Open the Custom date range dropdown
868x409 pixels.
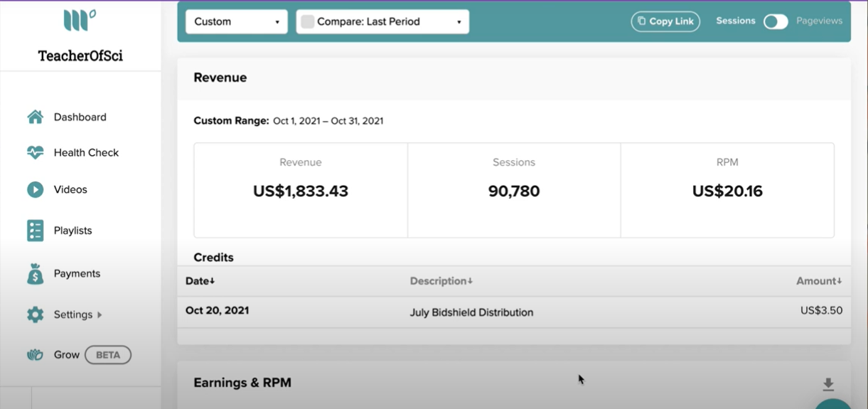tap(237, 21)
